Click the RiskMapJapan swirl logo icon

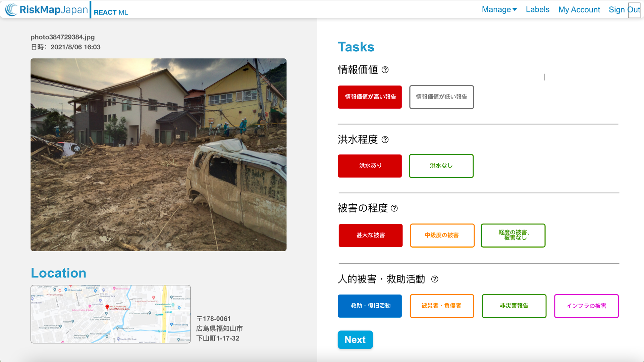[11, 10]
